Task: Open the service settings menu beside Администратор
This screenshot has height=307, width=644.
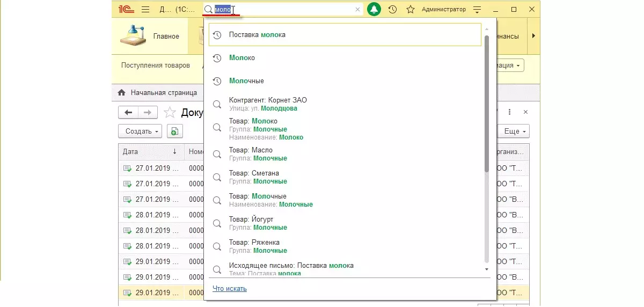Action: (478, 9)
